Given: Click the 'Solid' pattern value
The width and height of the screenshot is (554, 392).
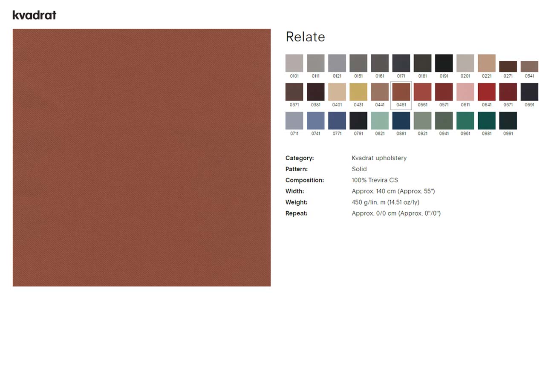Looking at the screenshot, I should [x=359, y=169].
